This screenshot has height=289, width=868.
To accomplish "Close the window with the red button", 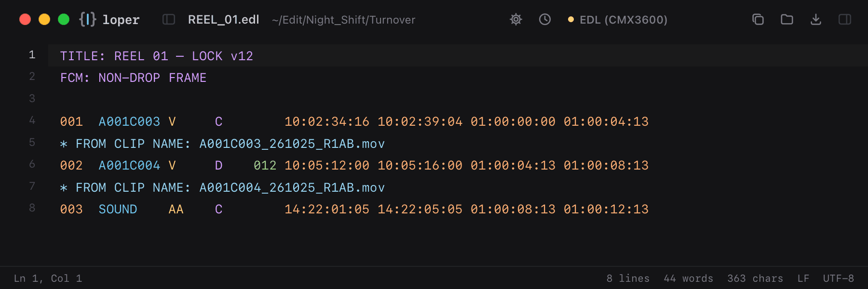I will point(25,19).
